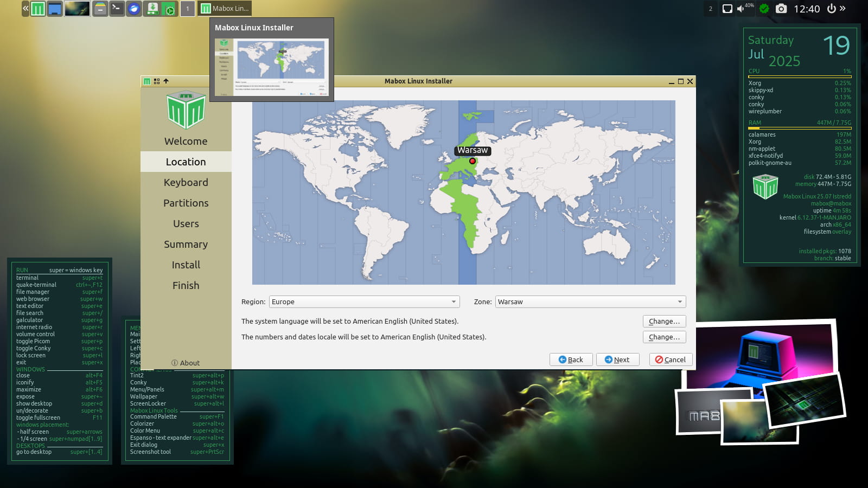868x488 pixels.
Task: Click installed pkgs: 1078 in Conky
Action: 825,251
